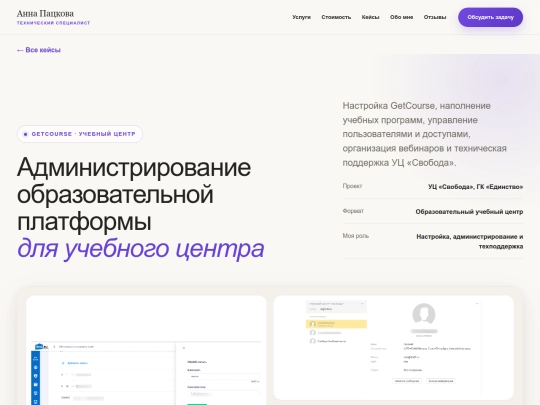Image resolution: width=540 pixels, height=405 pixels.
Task: Click the Анна Пацкова site logo
Action: click(x=45, y=14)
